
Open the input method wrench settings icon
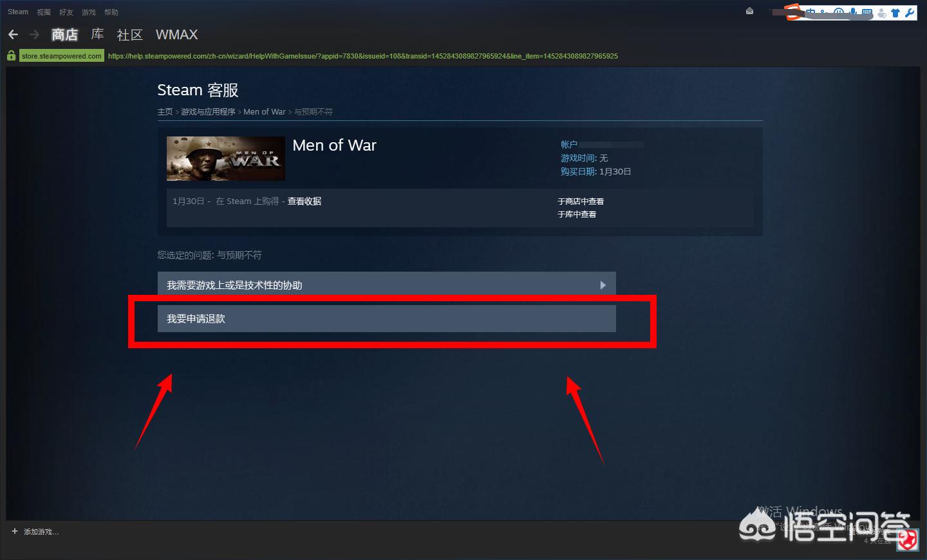click(910, 12)
